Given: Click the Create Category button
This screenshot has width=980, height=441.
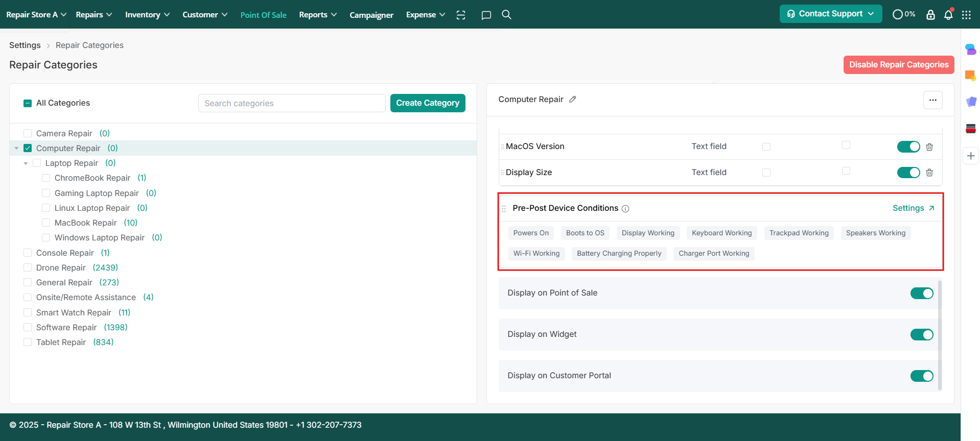Looking at the screenshot, I should pos(427,103).
